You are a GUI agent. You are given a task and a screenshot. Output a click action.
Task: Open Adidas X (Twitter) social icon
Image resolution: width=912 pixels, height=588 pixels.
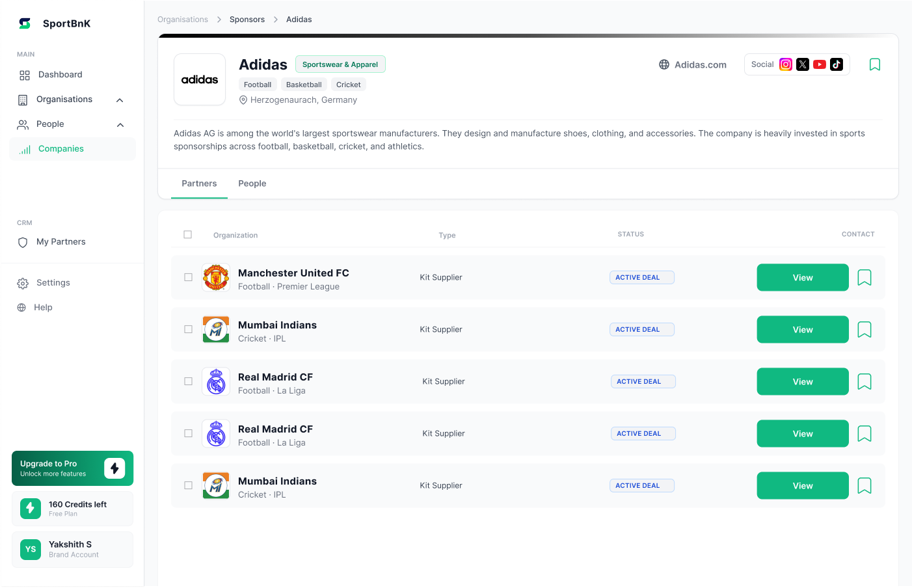(803, 64)
